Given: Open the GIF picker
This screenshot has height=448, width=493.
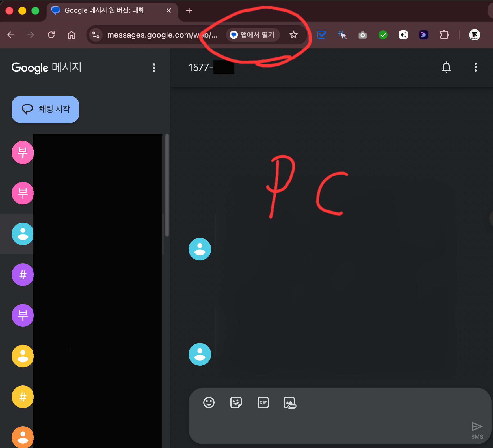Looking at the screenshot, I should [263, 402].
